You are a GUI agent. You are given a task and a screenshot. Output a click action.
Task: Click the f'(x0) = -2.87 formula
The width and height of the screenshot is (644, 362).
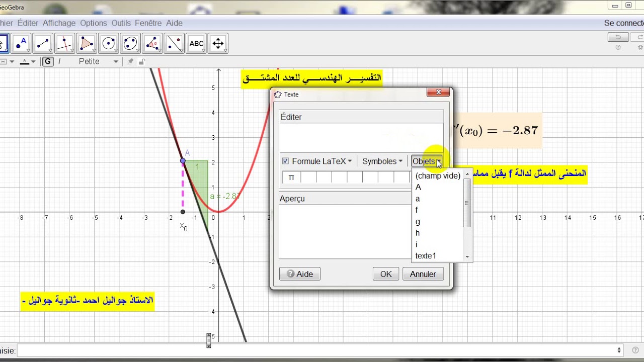[497, 131]
